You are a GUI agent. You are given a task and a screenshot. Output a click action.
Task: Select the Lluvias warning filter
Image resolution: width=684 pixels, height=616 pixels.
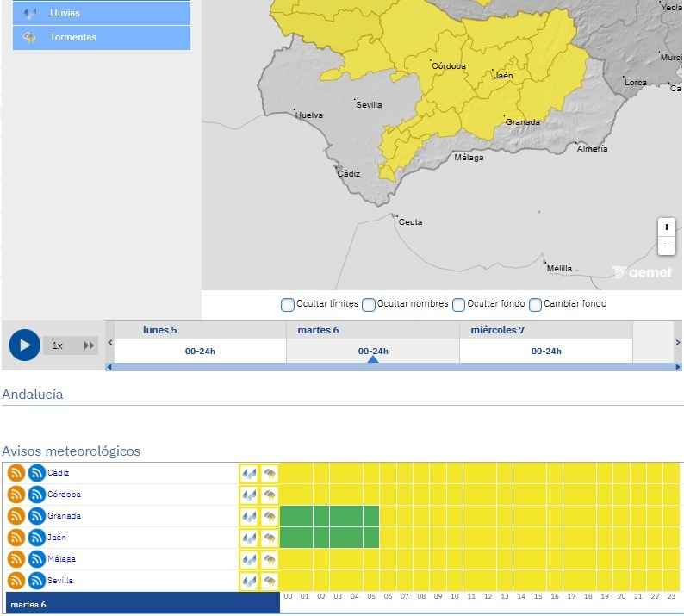(x=102, y=13)
